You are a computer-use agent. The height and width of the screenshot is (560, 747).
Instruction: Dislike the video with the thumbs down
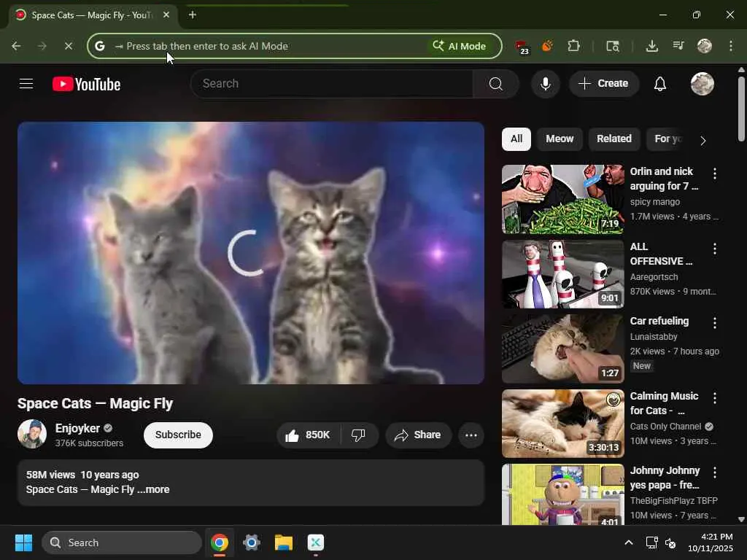(x=359, y=435)
